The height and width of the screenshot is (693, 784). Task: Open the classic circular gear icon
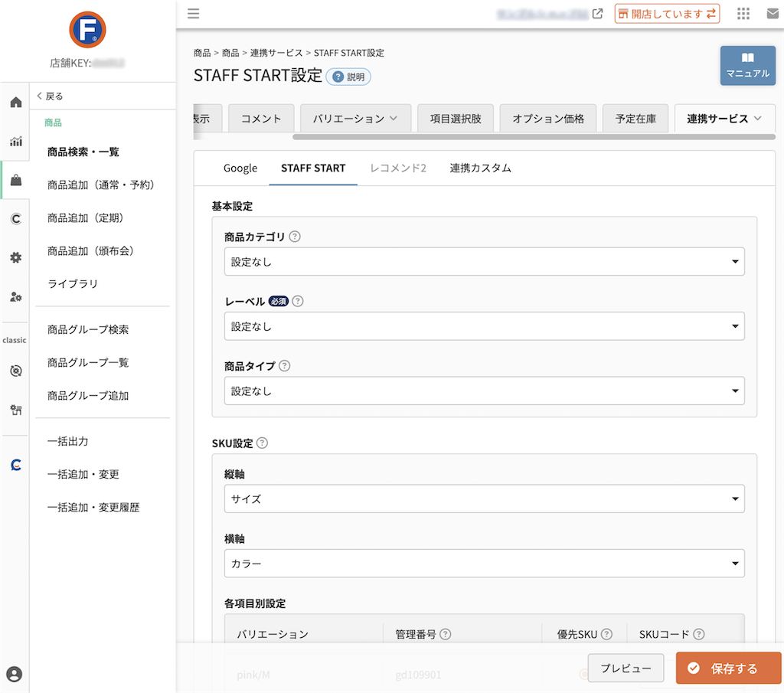(x=16, y=371)
